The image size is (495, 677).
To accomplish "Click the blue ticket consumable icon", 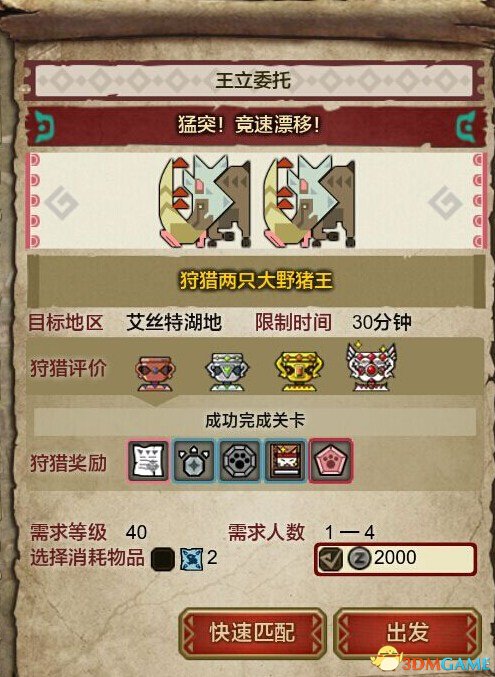I will tap(191, 559).
